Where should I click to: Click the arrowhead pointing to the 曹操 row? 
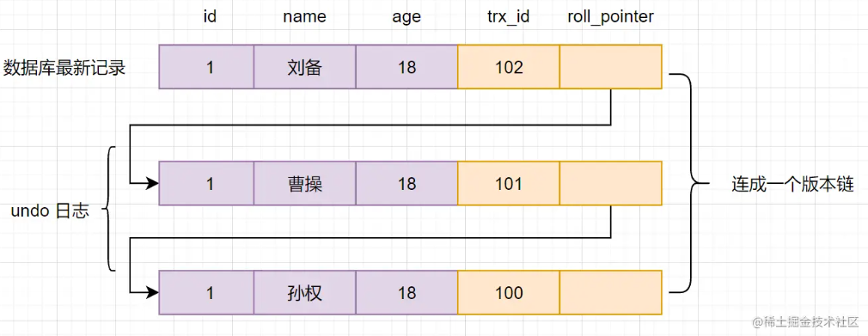click(153, 183)
